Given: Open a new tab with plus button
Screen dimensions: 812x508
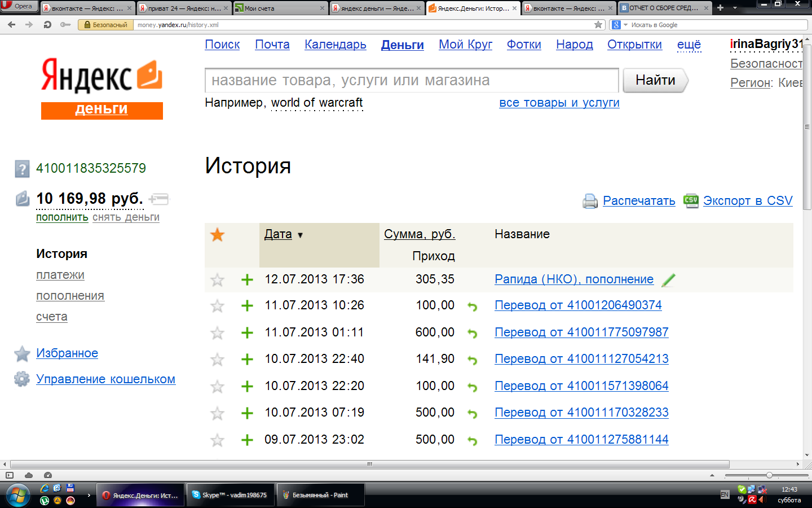Looking at the screenshot, I should 720,8.
